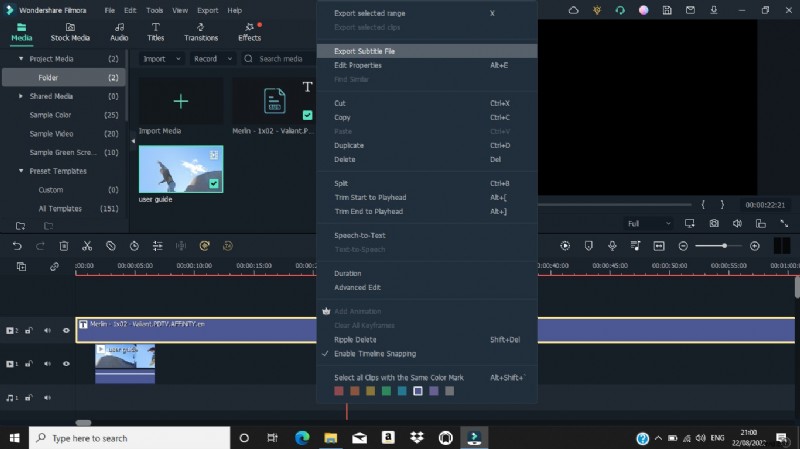800x449 pixels.
Task: Click the microphone voiceover record icon
Action: point(610,246)
